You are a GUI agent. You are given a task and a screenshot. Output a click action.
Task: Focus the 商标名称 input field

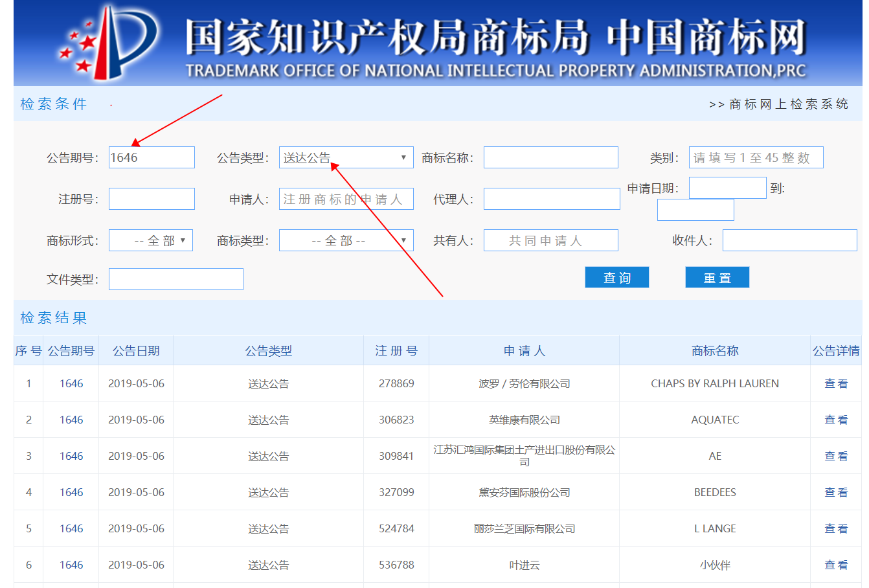pos(551,157)
